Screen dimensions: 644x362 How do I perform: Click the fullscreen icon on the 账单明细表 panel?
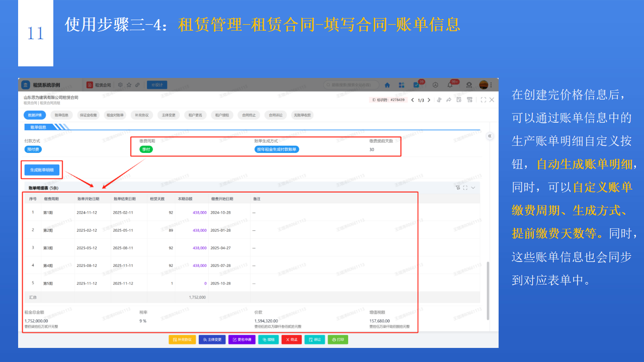tap(465, 187)
